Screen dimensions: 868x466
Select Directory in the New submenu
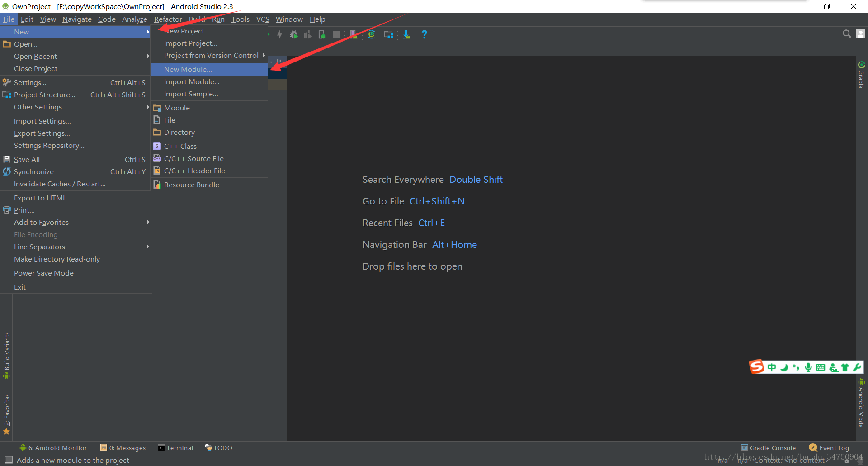click(209, 132)
